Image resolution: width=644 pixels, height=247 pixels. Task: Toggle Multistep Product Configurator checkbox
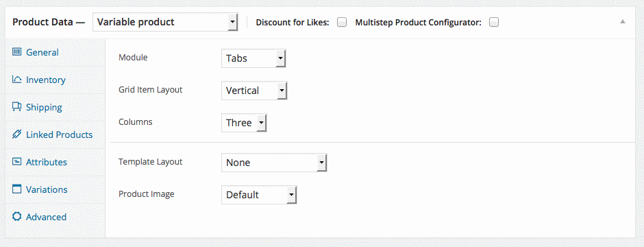[494, 22]
